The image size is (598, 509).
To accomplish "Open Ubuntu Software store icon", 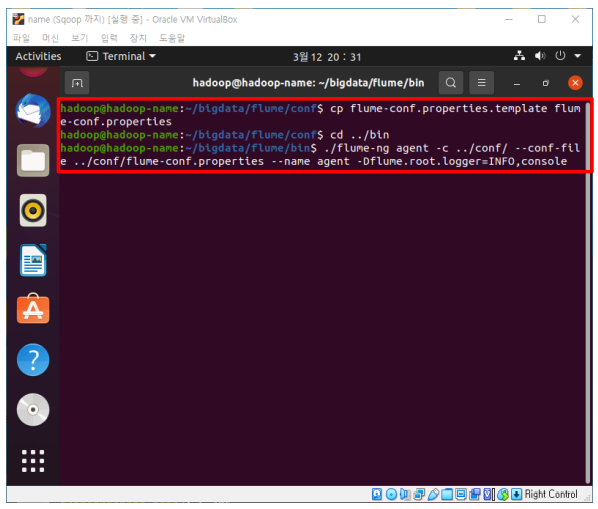I will pos(33,309).
